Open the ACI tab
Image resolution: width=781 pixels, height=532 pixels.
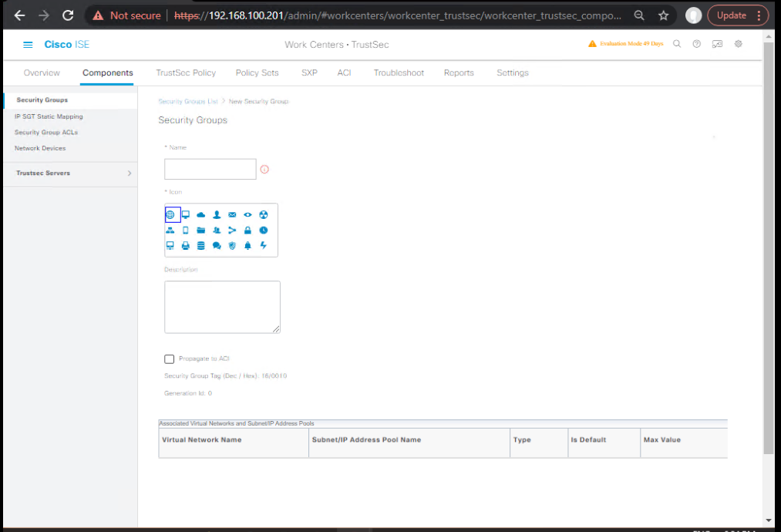coord(344,72)
